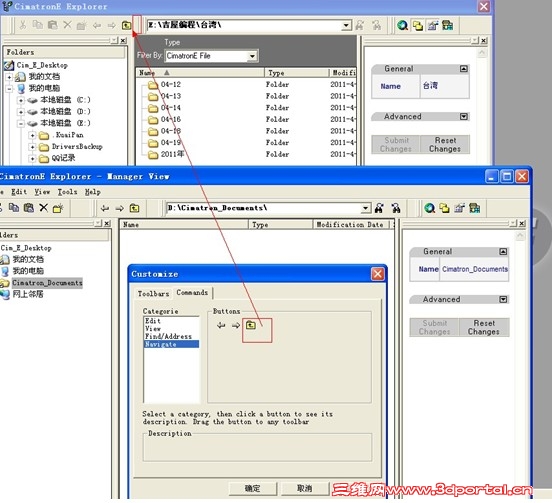Screen dimensions: 552x503
Task: Click Forward arrow in Manager View toolbar
Action: 119,208
